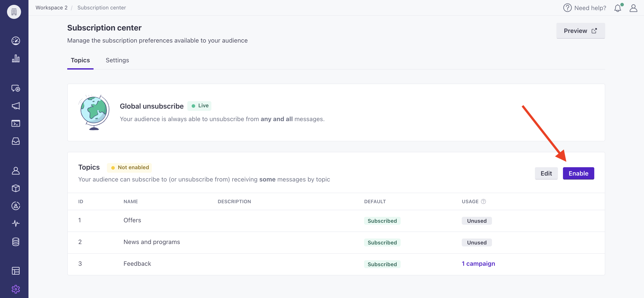Click the user profile icon top right
The width and height of the screenshot is (644, 298).
tap(633, 7)
